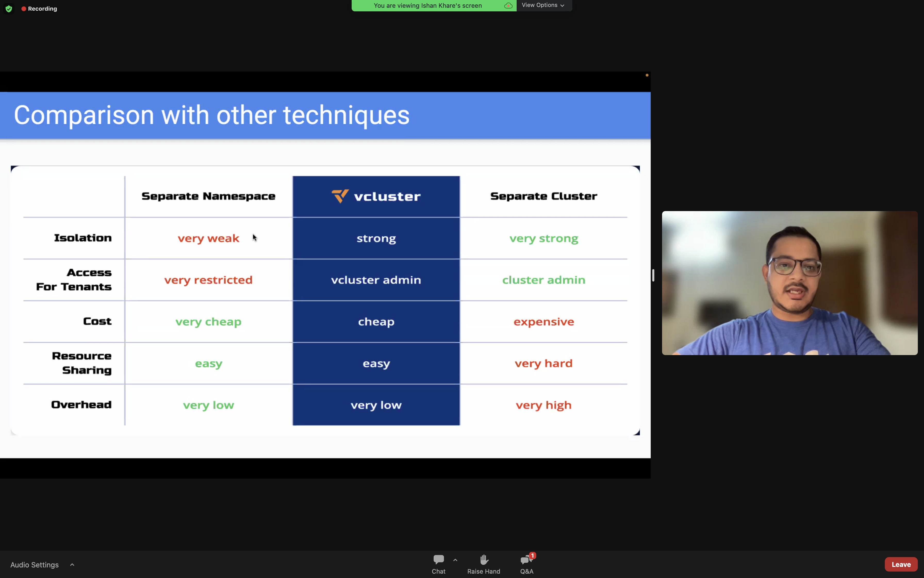The image size is (924, 578).
Task: Click the 'Resource Sharing' row label
Action: point(82,363)
